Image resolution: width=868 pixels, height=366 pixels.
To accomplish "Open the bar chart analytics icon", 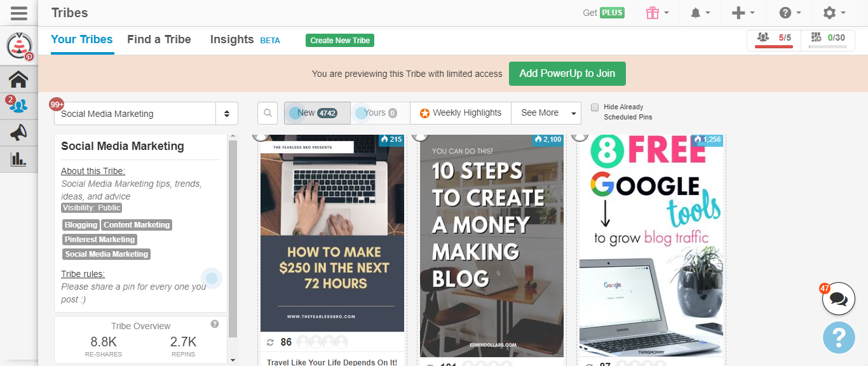I will click(x=18, y=158).
